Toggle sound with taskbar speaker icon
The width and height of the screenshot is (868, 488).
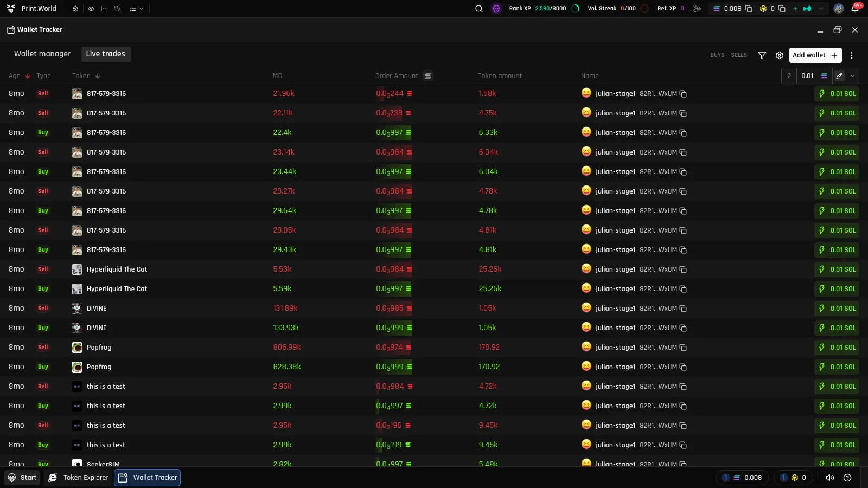click(829, 478)
